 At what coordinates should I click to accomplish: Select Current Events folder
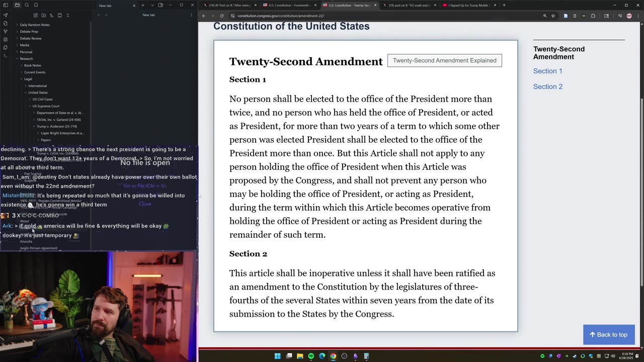[34, 72]
